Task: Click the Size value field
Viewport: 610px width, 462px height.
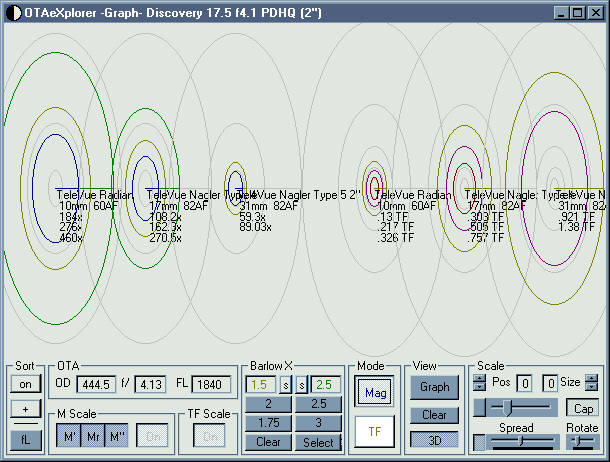Action: click(550, 384)
